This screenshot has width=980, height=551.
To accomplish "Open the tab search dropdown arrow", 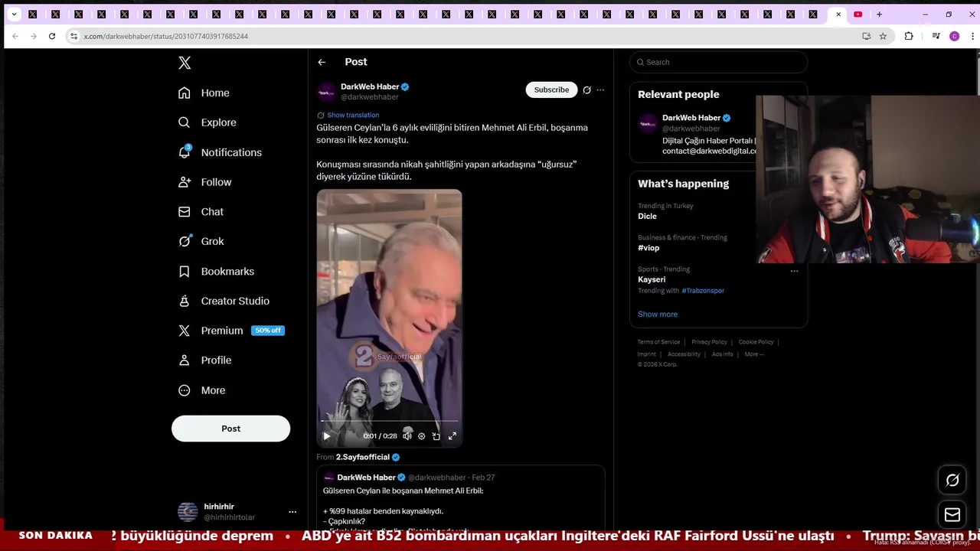I will click(14, 14).
